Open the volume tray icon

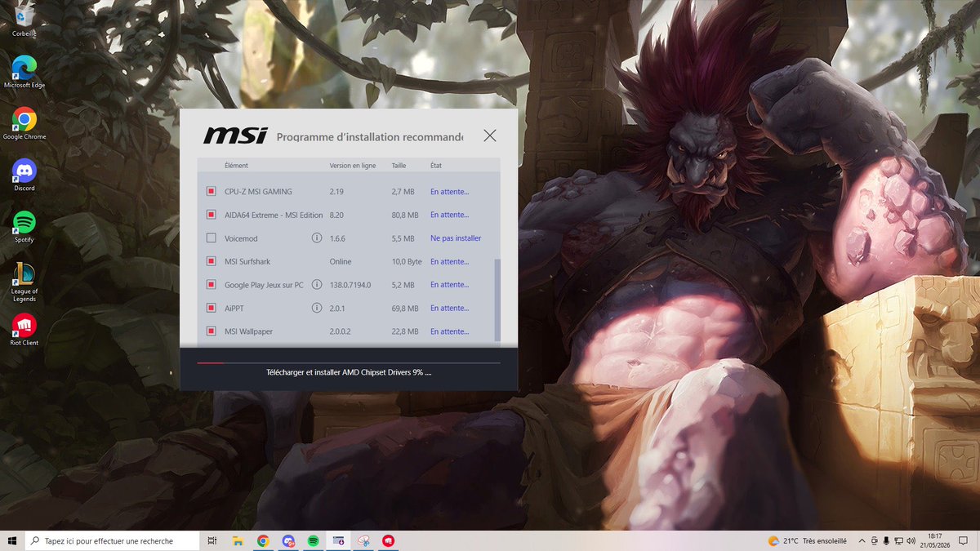(x=911, y=540)
